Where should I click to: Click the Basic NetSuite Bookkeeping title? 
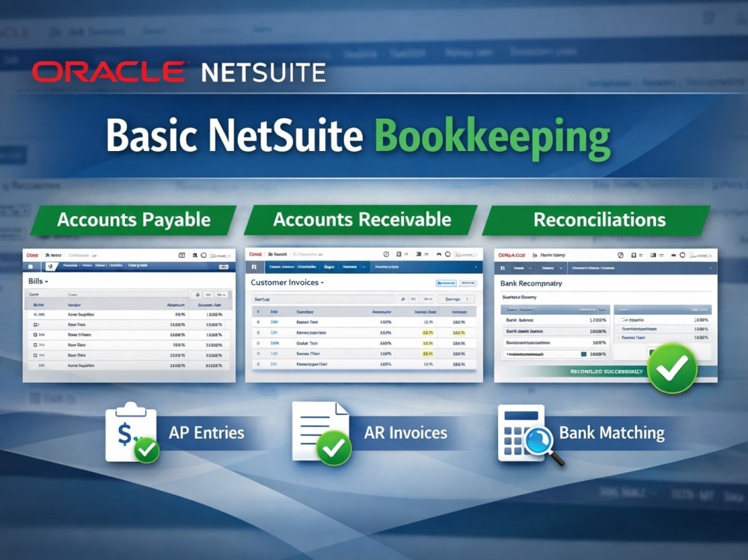point(358,137)
